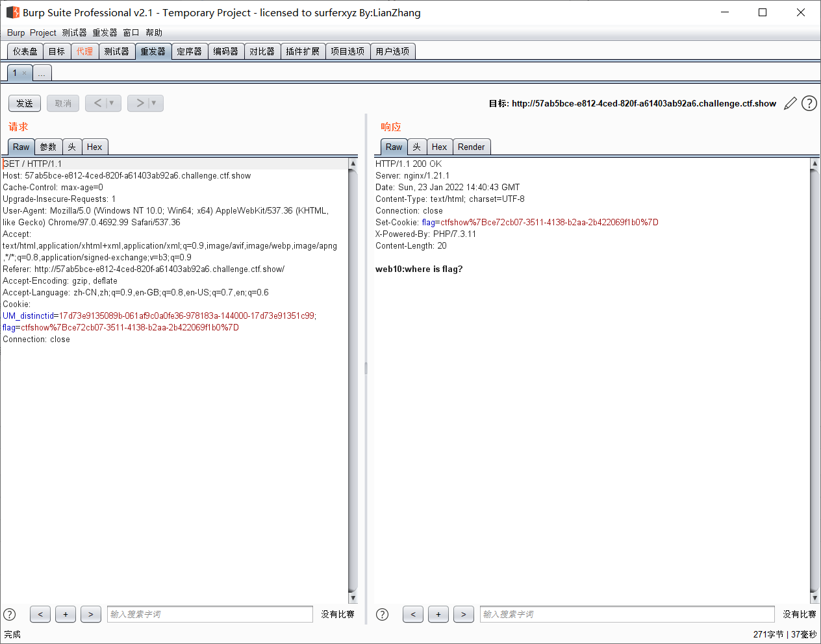Switch to the 编码器 (Decoder) tab
Screen dimensions: 821x644
[226, 51]
